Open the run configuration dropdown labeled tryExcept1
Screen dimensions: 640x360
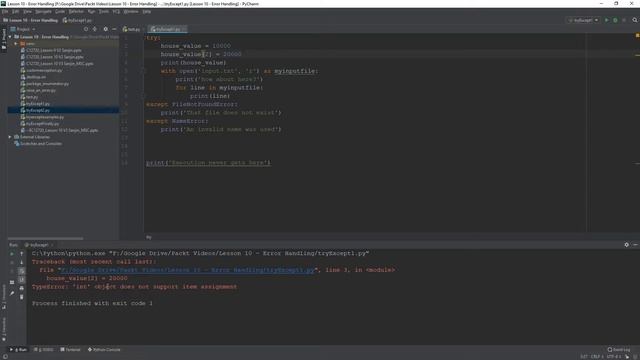point(583,20)
